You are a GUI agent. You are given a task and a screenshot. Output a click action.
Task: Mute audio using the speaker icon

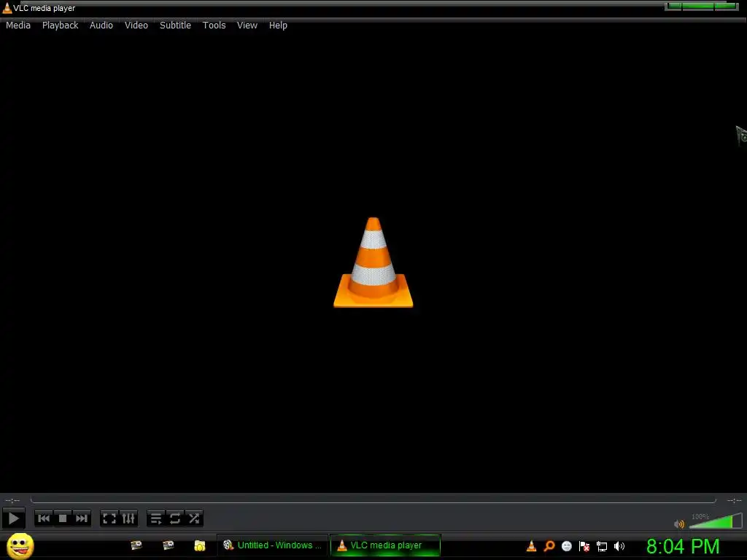click(679, 524)
